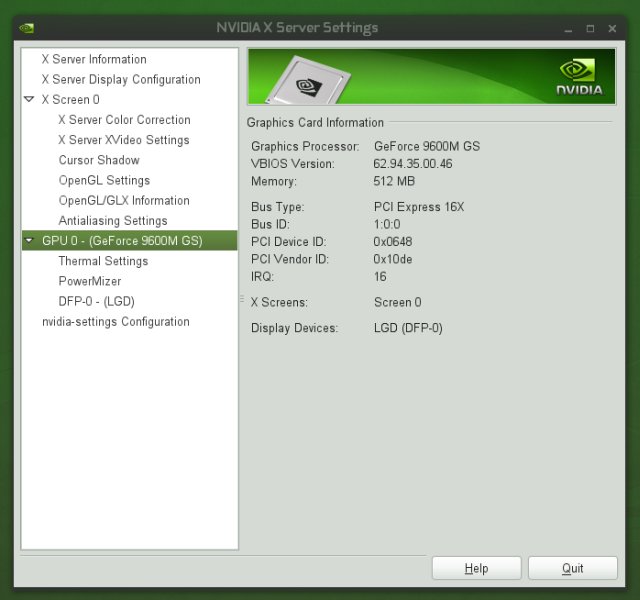Collapse the GPU 0 tree node

[29, 240]
